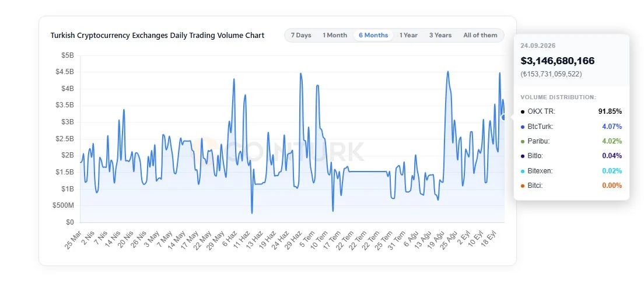Click the blue BtcTurk legend dot
This screenshot has width=644, height=283.
(523, 127)
